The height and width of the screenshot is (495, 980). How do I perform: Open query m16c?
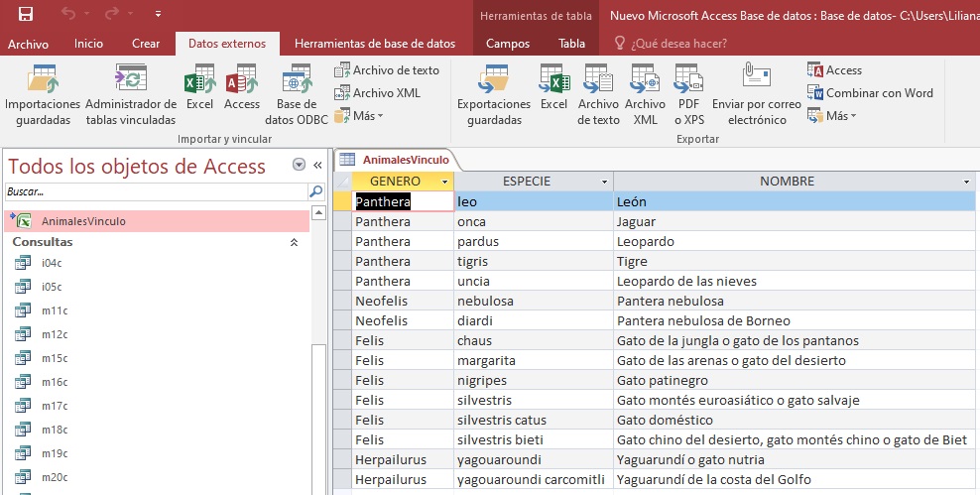click(55, 382)
